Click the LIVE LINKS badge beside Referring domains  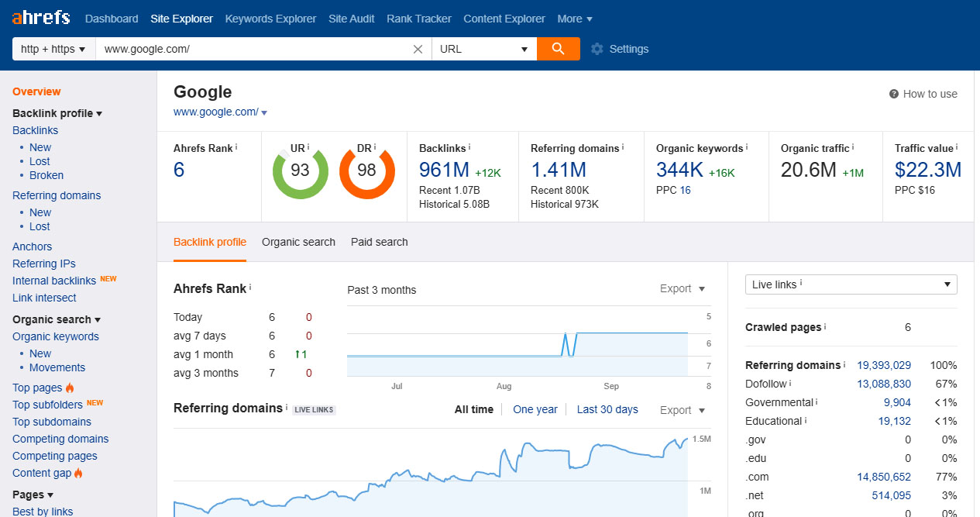pyautogui.click(x=314, y=409)
